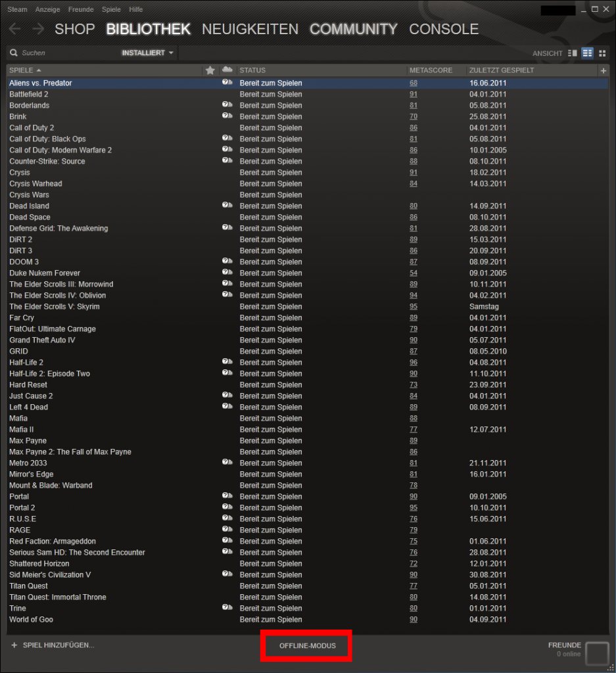The width and height of the screenshot is (616, 673).
Task: Switch to the CONSOLE tab
Action: pyautogui.click(x=444, y=29)
